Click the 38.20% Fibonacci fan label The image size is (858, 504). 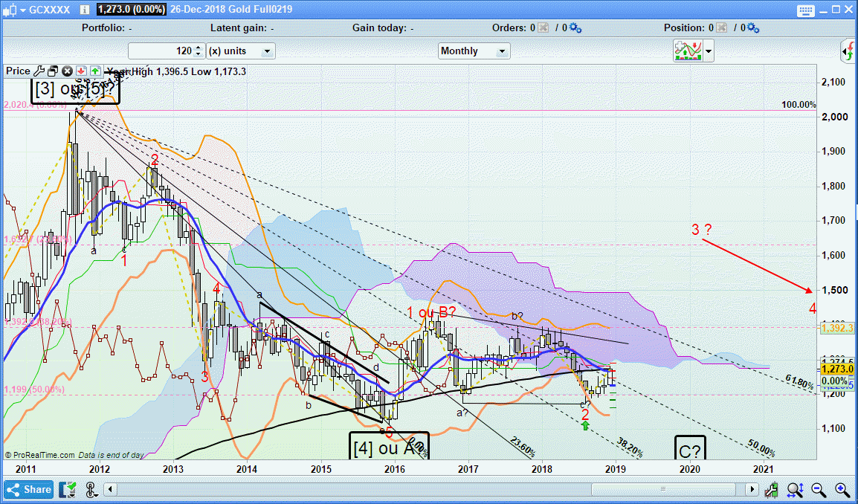pyautogui.click(x=629, y=448)
